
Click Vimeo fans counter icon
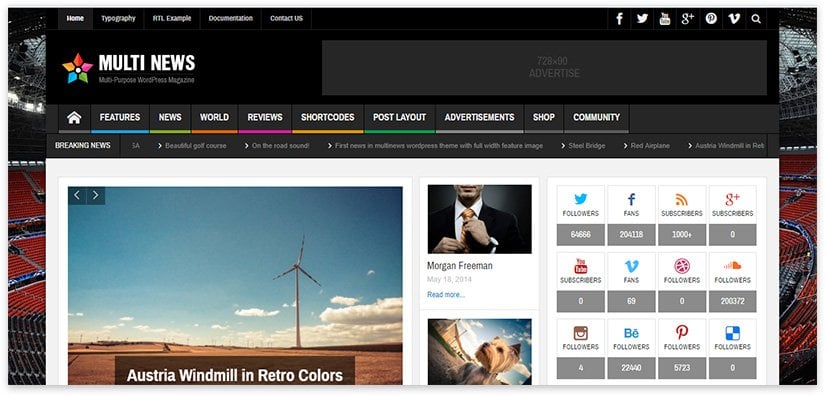point(631,266)
